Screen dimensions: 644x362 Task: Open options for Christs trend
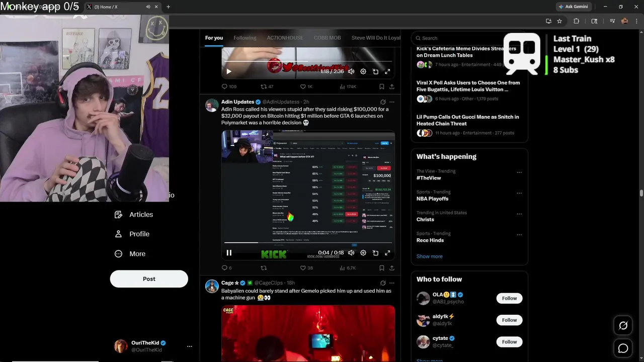(519, 214)
